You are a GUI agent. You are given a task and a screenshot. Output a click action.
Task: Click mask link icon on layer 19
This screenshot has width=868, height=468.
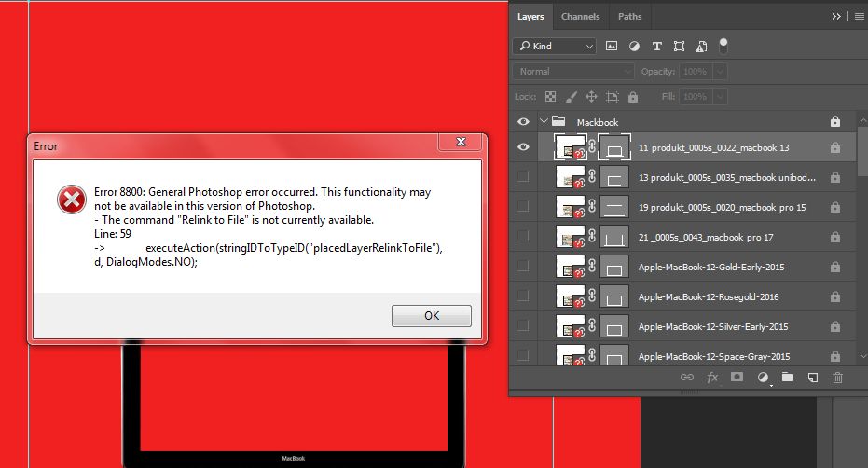[x=592, y=206]
